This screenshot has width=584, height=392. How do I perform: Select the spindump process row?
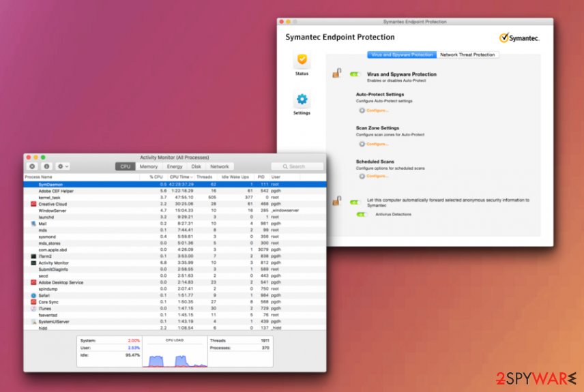coord(175,289)
